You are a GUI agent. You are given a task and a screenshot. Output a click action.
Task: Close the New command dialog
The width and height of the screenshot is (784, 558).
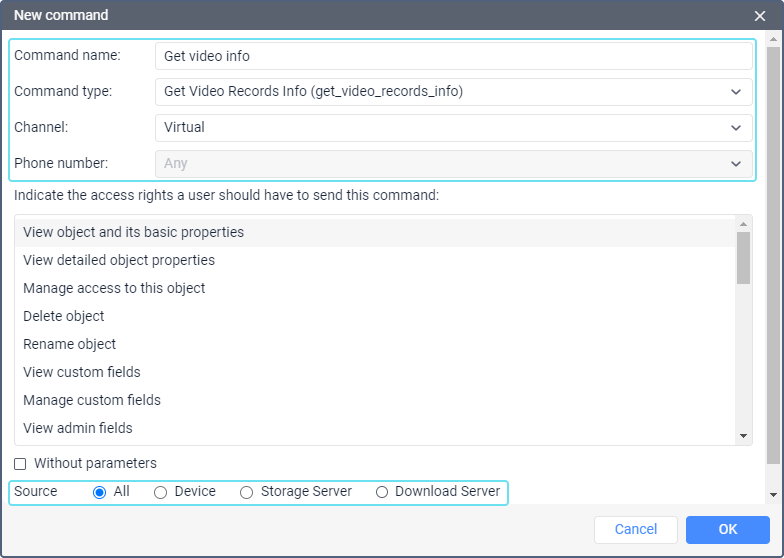click(x=760, y=16)
